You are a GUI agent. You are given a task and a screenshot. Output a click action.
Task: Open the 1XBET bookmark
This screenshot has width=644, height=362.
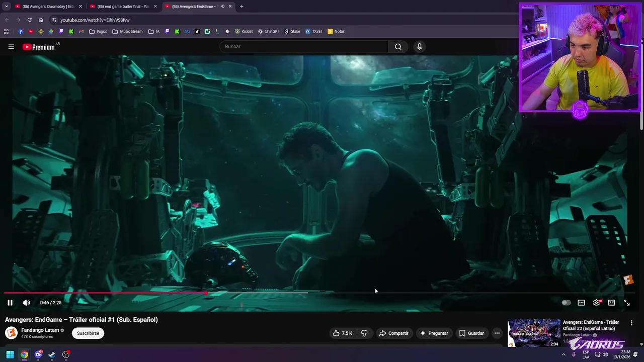pyautogui.click(x=314, y=31)
